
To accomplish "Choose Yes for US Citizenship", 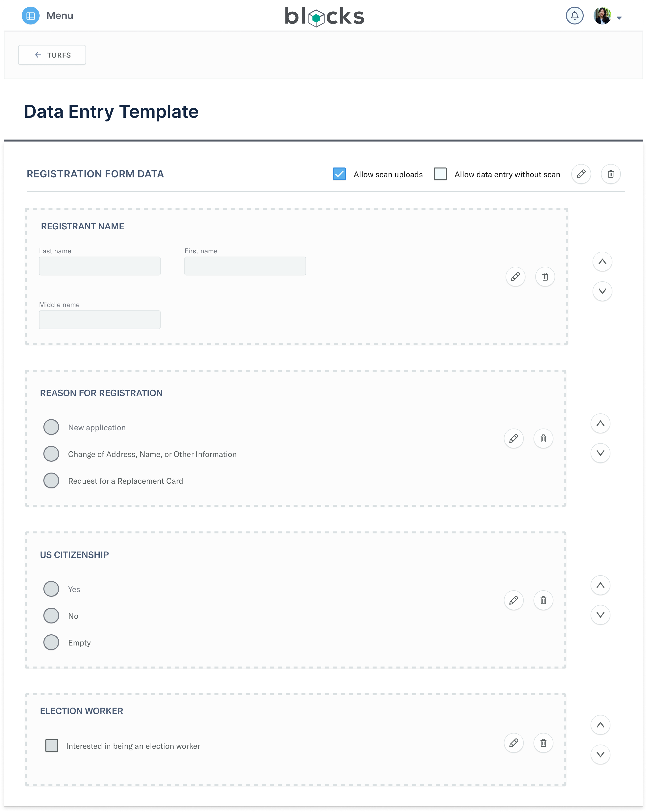I will coord(51,589).
